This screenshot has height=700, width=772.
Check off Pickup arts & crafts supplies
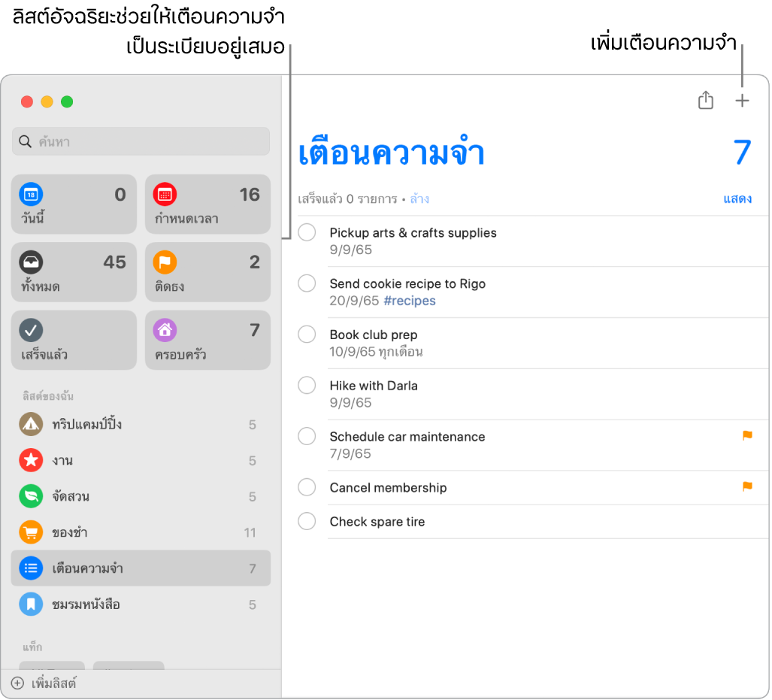(x=307, y=232)
